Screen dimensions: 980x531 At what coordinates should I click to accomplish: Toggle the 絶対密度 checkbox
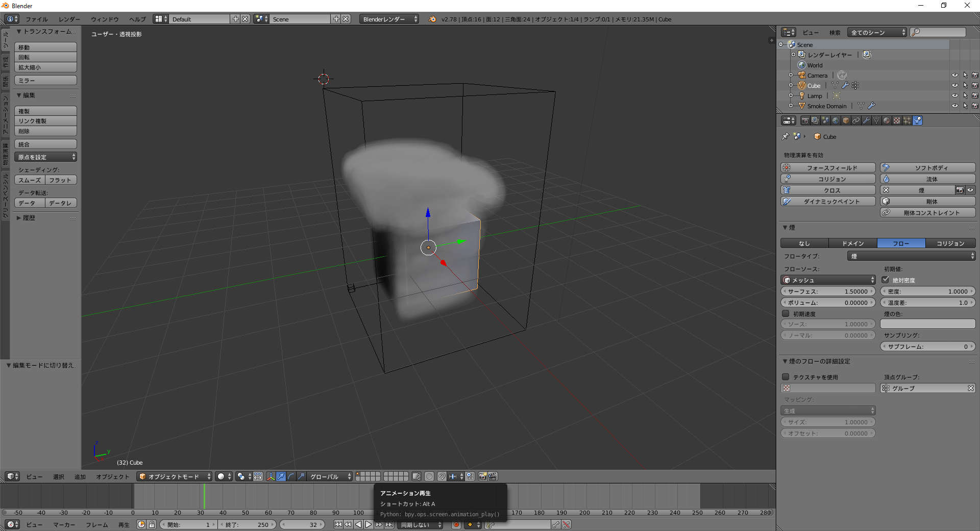[x=886, y=280]
